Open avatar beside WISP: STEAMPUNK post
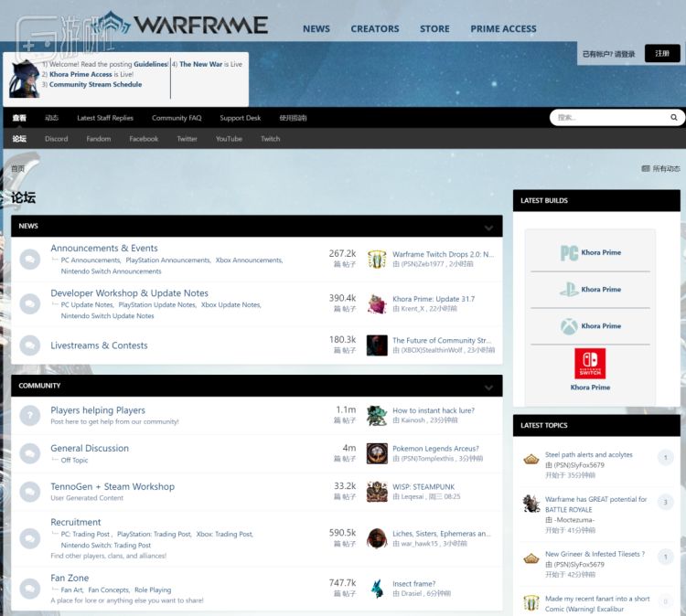Viewport: 686px width, 616px height. [377, 492]
